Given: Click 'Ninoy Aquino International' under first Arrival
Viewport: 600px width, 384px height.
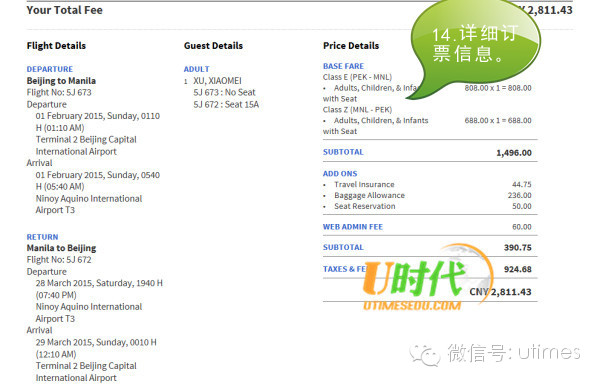Looking at the screenshot, I should [x=89, y=199].
